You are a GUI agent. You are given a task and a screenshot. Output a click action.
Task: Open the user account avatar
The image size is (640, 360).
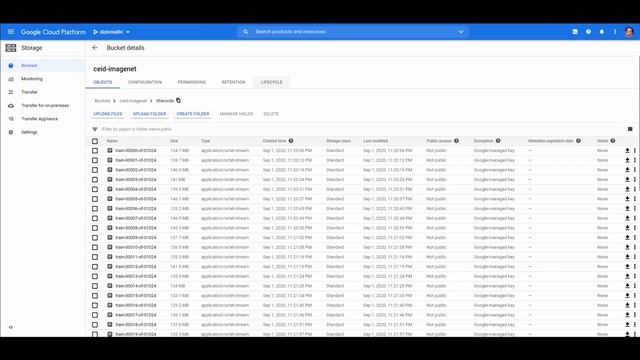click(629, 32)
